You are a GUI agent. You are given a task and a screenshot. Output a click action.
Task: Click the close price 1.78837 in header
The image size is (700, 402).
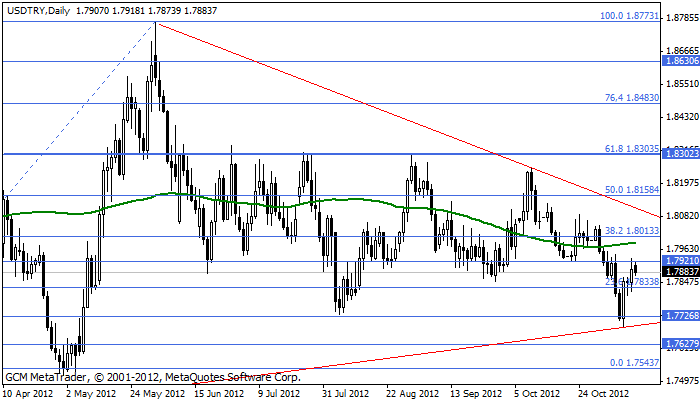coord(200,10)
